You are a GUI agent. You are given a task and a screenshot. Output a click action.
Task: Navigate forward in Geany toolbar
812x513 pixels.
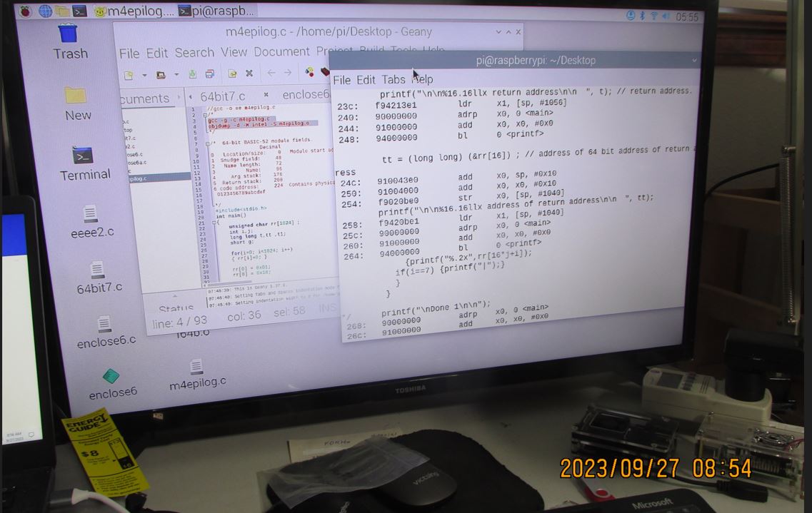pyautogui.click(x=288, y=72)
